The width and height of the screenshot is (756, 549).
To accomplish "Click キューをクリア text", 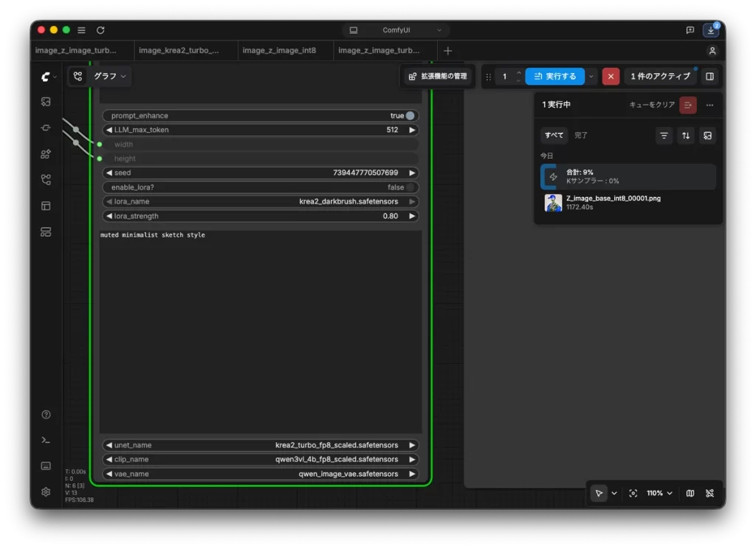I will click(652, 105).
